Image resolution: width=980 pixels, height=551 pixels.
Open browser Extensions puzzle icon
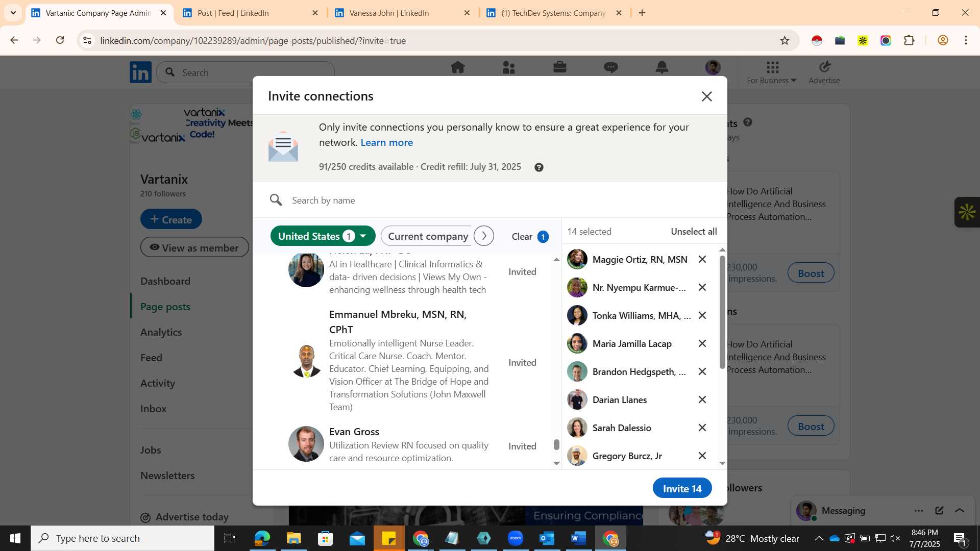pos(909,40)
